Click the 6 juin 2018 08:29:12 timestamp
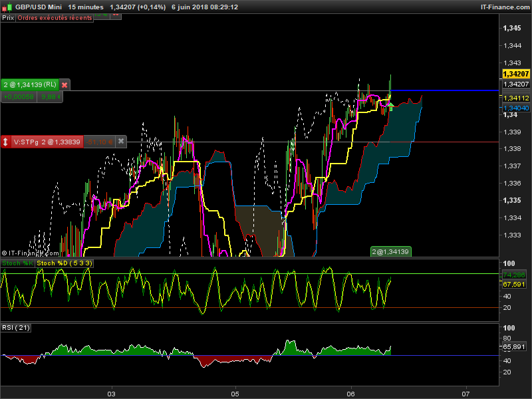This screenshot has height=399, width=532. [x=205, y=7]
